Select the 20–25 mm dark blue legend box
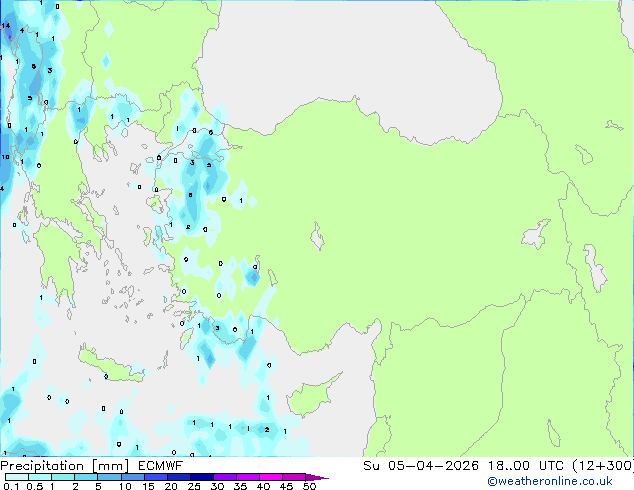Viewport: 634px width, 490px height. pyautogui.click(x=179, y=477)
